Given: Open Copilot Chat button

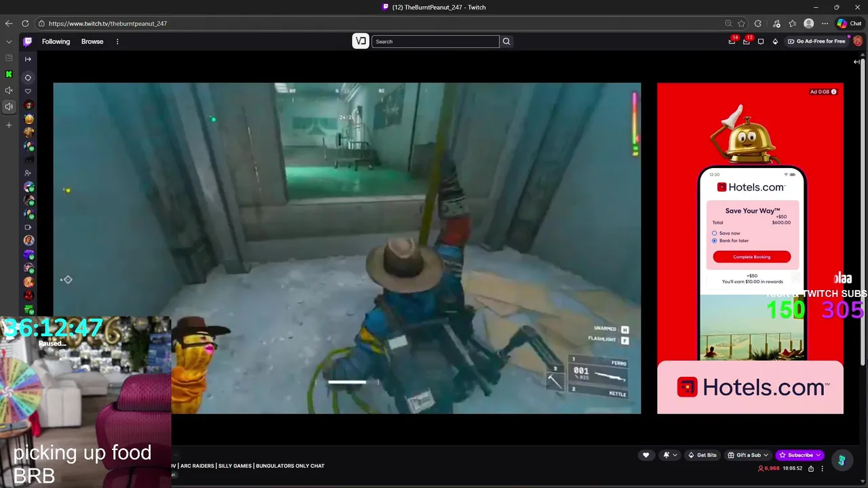Looking at the screenshot, I should (x=848, y=24).
